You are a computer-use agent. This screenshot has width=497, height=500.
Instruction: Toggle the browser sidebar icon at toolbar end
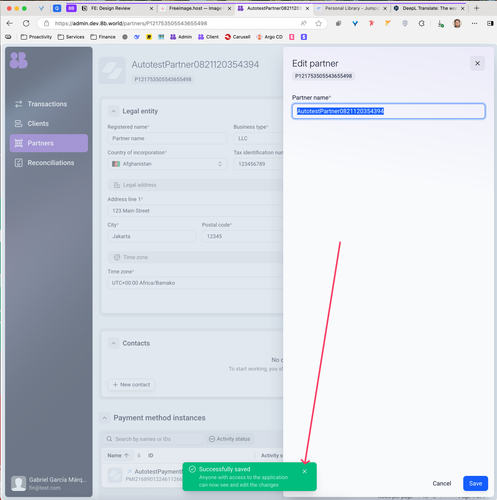(490, 23)
